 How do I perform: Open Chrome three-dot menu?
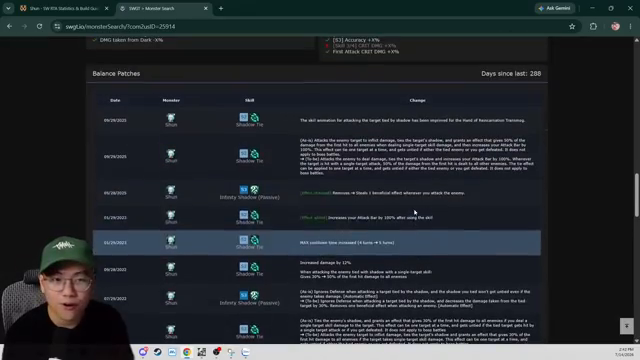coord(631,27)
